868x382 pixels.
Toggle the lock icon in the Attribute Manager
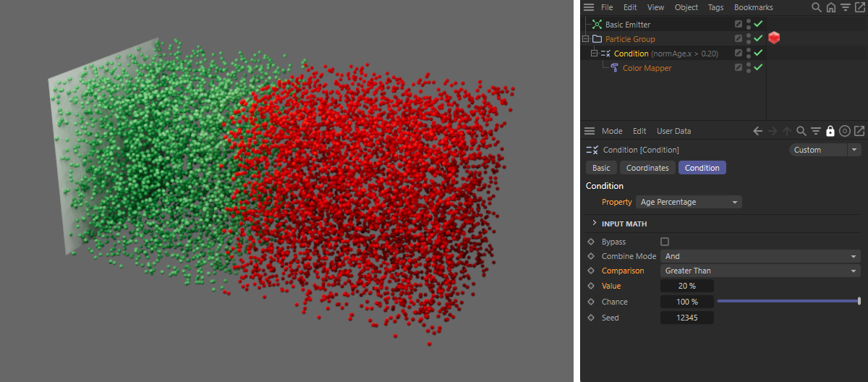point(830,131)
